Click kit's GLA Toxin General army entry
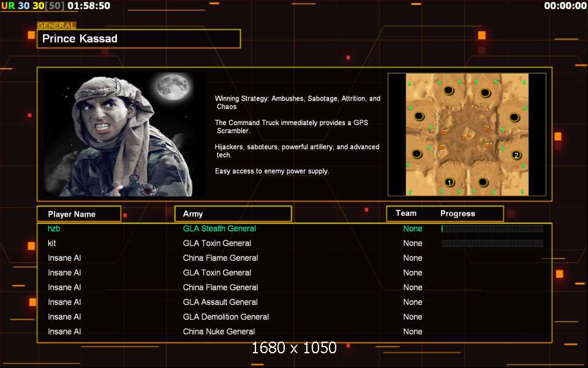Screen dimensions: 588x368 217,243
